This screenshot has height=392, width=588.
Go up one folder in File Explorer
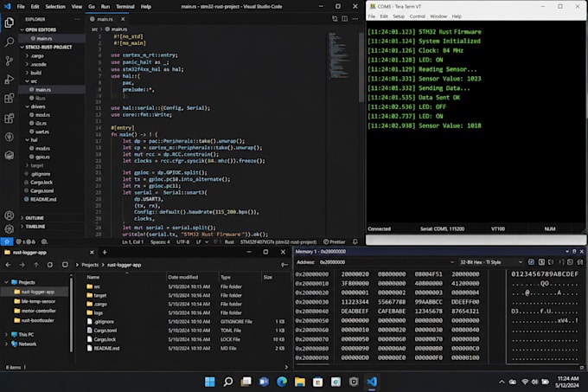(36, 265)
